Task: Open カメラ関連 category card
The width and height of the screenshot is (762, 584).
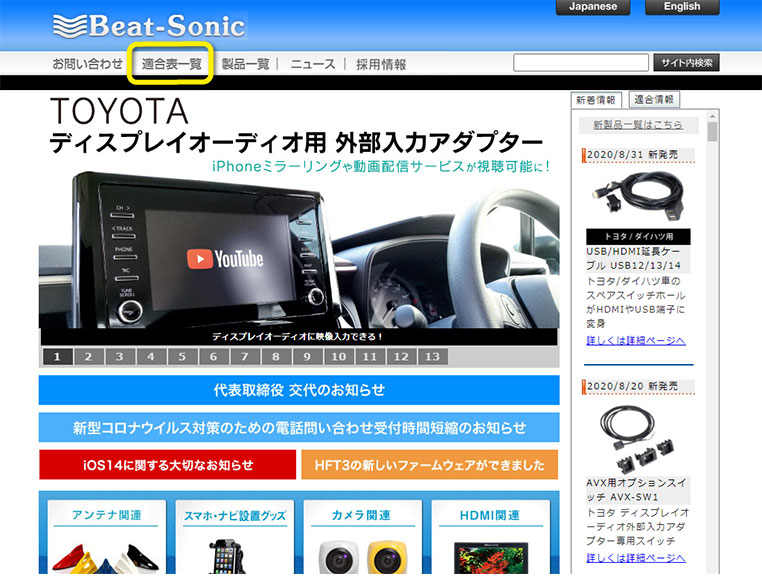Action: 363,537
